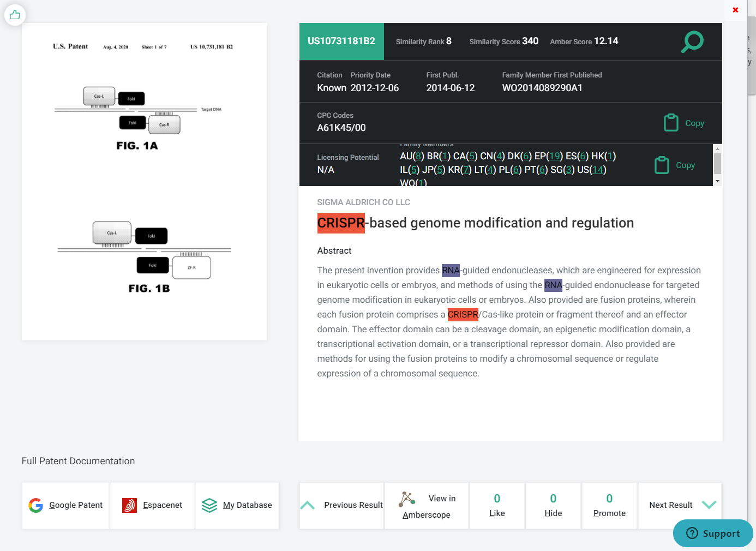
Task: Click the CPC code A61K45/00
Action: coord(341,128)
